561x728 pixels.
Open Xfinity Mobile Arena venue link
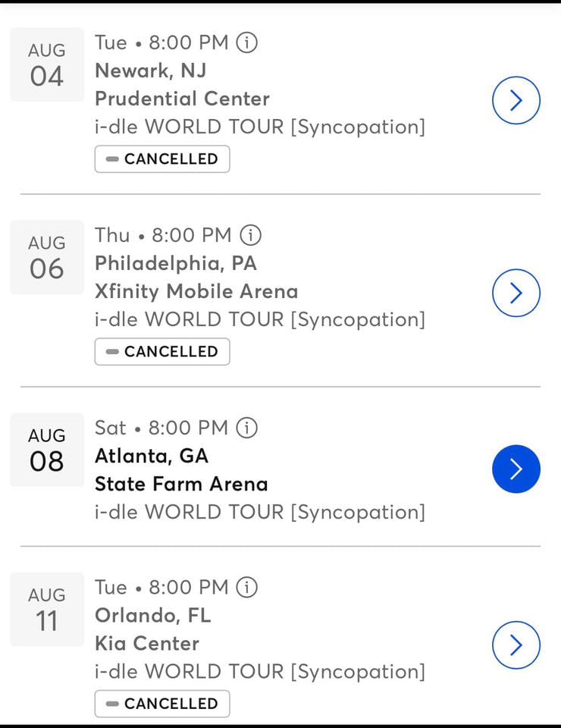[x=196, y=291]
